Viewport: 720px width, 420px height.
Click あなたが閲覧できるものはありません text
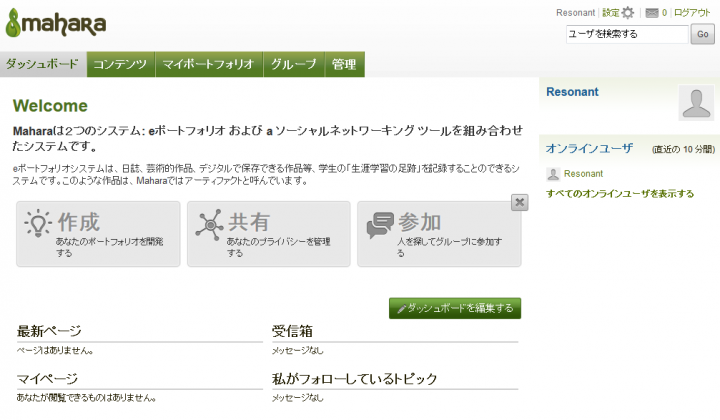tap(86, 398)
